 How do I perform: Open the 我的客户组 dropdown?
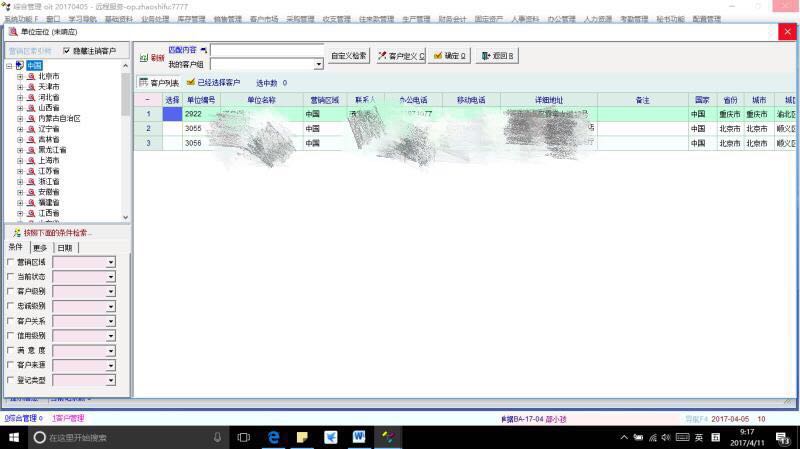tap(319, 65)
